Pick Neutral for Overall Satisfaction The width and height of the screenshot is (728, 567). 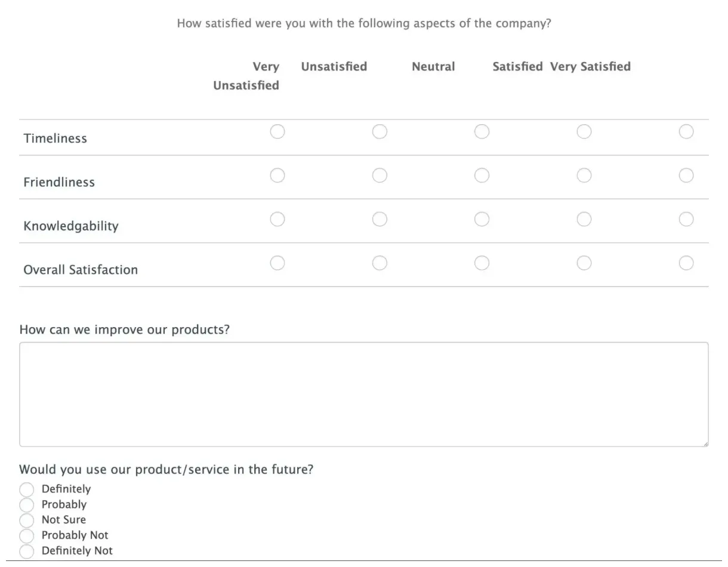tap(482, 263)
